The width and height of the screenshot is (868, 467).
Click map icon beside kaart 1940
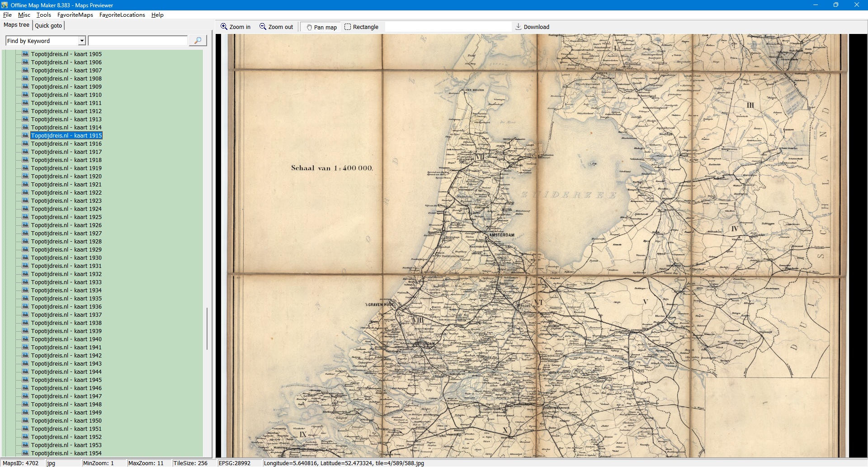(x=25, y=339)
